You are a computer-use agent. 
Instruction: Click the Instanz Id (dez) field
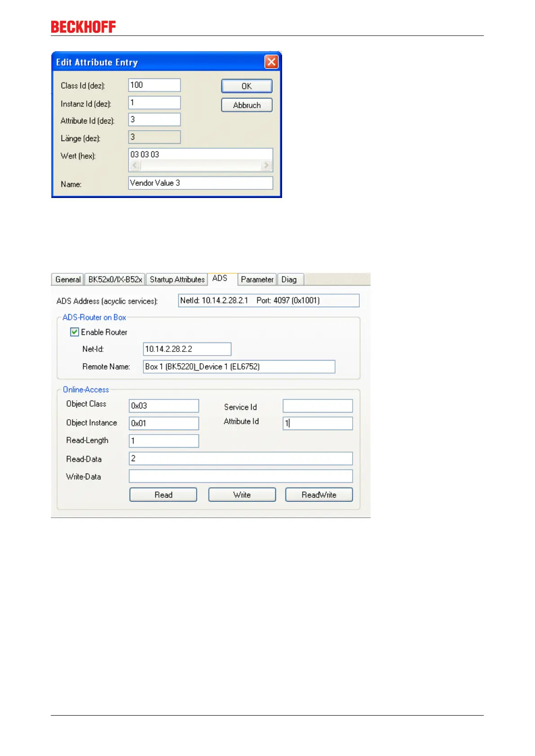tap(155, 102)
